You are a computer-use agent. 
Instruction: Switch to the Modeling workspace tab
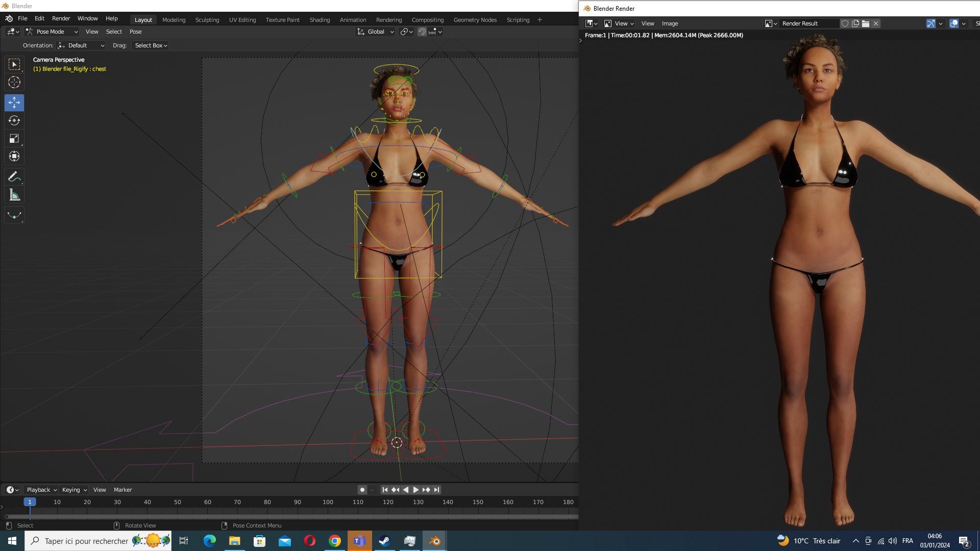pyautogui.click(x=174, y=20)
